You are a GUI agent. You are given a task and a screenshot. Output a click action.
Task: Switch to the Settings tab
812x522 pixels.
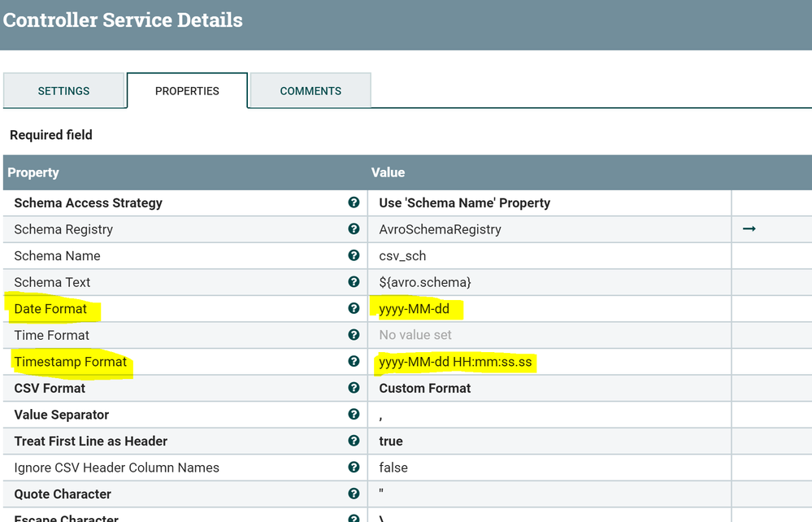63,91
